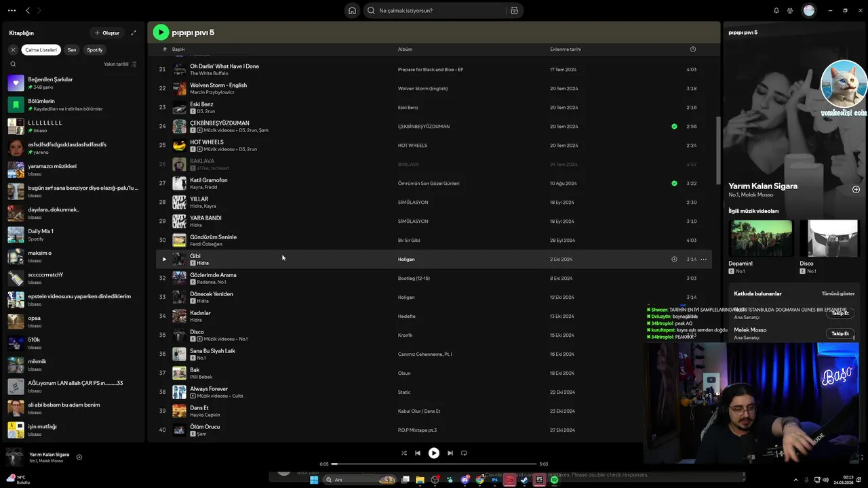Add current song with plus in the now-playing bar
Screen dimensions: 868x488
coord(79,457)
